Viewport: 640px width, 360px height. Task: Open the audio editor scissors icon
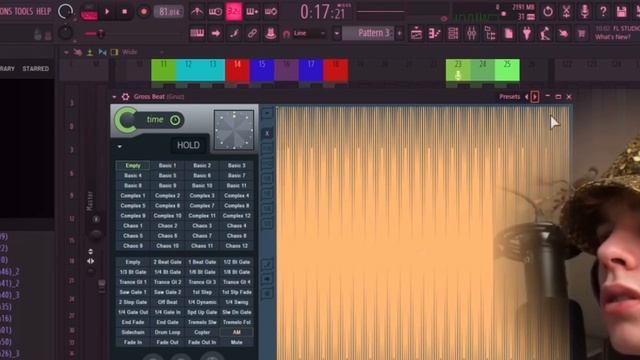pyautogui.click(x=566, y=11)
